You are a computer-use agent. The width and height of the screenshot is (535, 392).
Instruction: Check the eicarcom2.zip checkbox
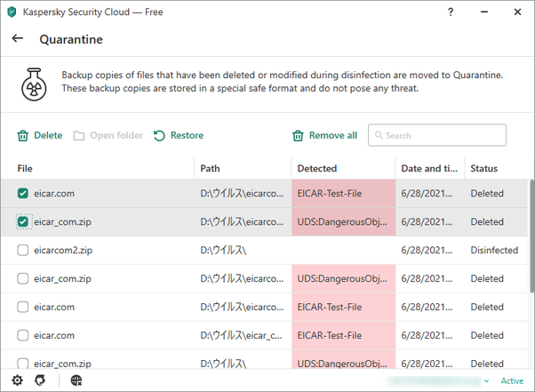coord(23,250)
